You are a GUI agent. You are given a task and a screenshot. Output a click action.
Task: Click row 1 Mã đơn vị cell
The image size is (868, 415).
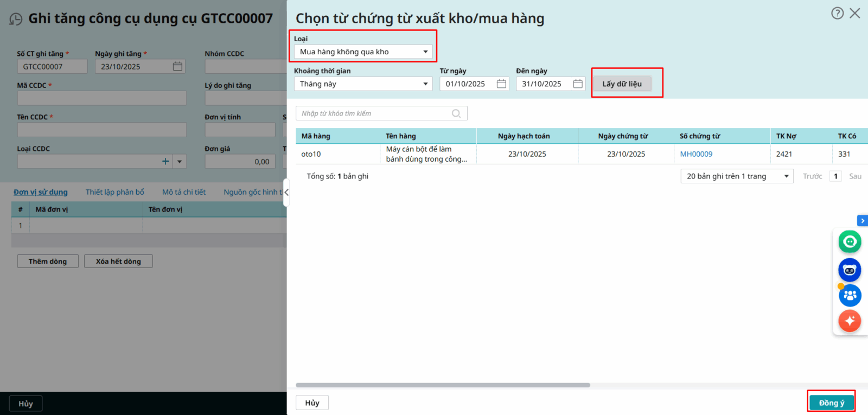pyautogui.click(x=86, y=226)
